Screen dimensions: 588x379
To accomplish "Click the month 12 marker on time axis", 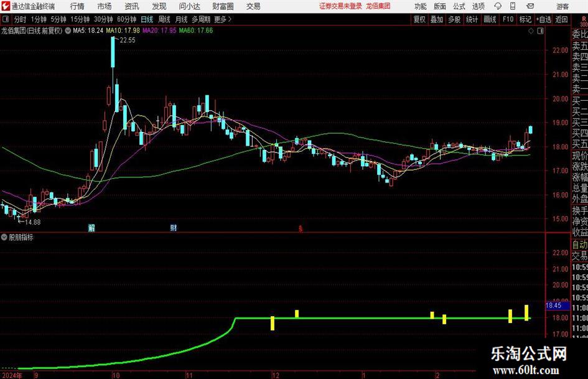I will (276, 375).
